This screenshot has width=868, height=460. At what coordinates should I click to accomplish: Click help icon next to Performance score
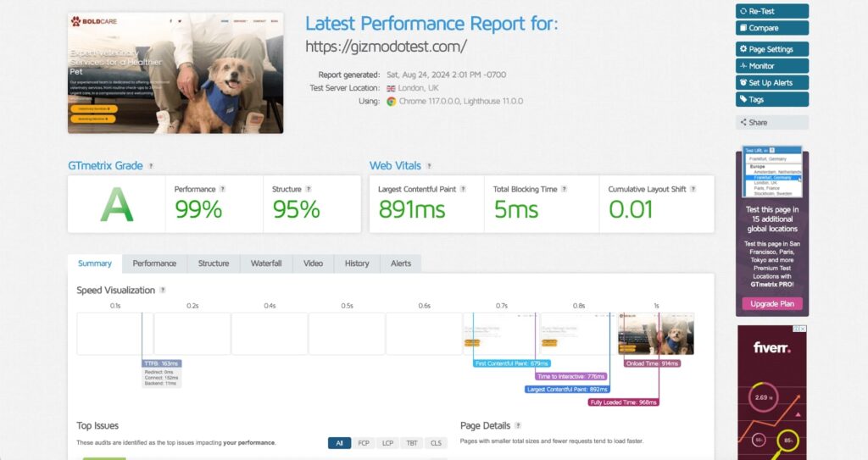pyautogui.click(x=223, y=189)
